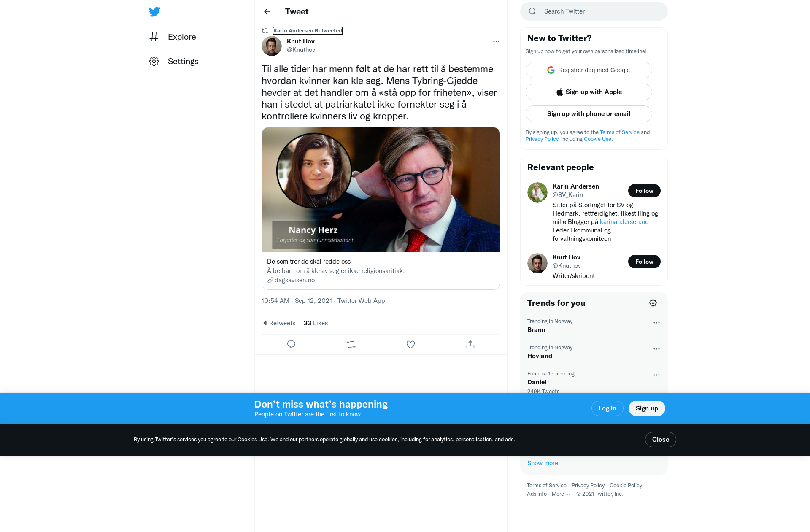The width and height of the screenshot is (810, 532).
Task: Click Knut Hov's avatar in Relevant people
Action: coord(537,263)
